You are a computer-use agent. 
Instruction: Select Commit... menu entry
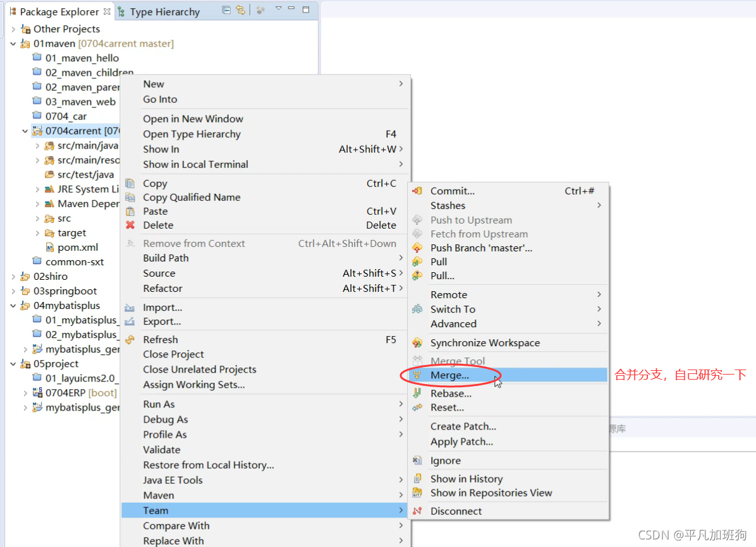tap(508, 191)
